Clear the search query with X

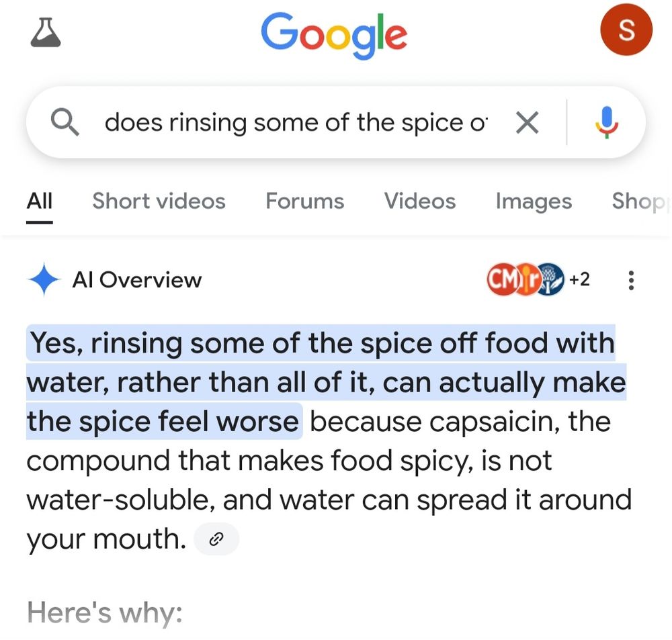(x=527, y=122)
